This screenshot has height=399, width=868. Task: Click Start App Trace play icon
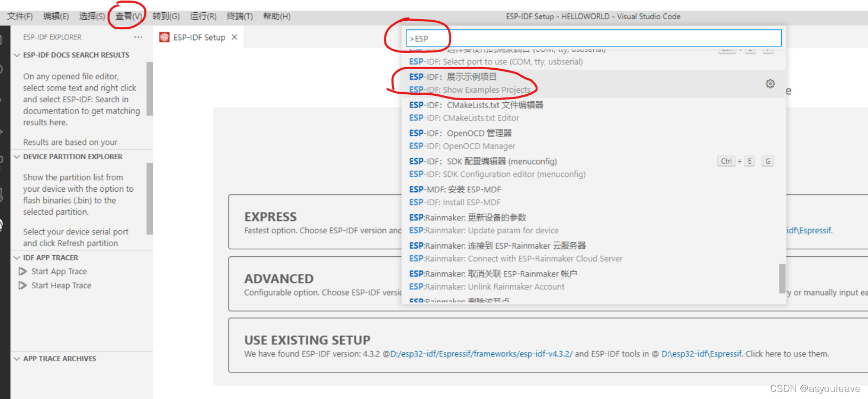tap(23, 272)
